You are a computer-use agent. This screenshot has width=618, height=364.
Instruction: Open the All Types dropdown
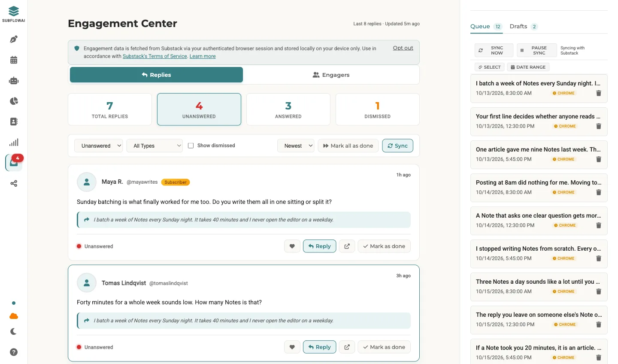(x=154, y=146)
